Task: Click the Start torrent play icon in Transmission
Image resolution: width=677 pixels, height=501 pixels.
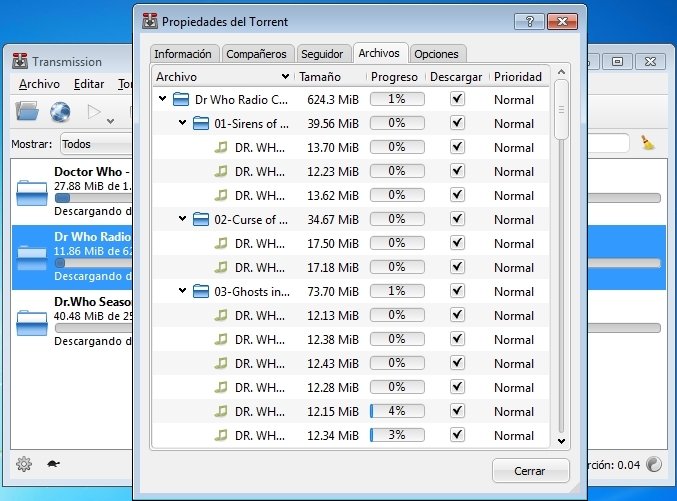Action: coord(94,112)
